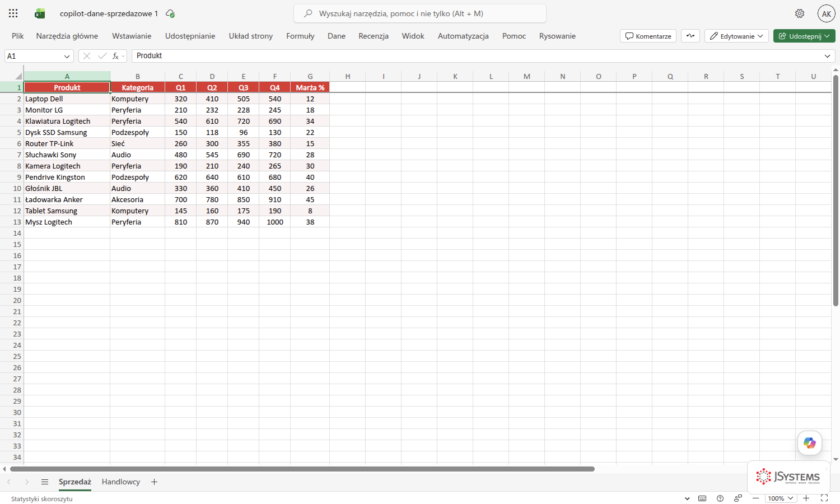Screen dimensions: 840x504
Task: Add a new sheet with plus
Action: (x=154, y=482)
